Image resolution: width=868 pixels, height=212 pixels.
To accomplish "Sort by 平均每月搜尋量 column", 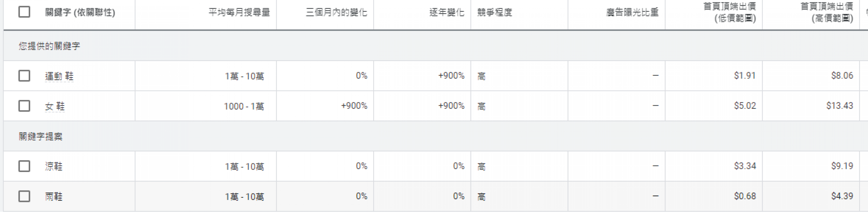I will point(239,12).
